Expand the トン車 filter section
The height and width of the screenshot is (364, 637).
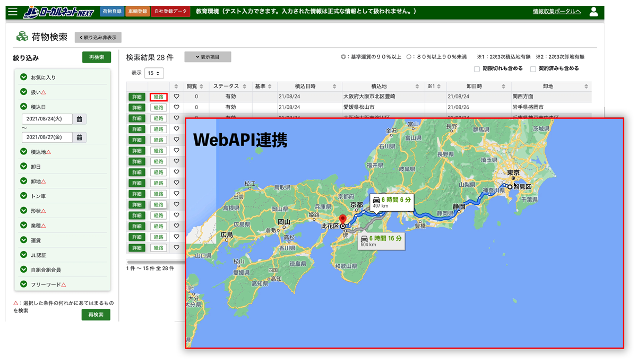pyautogui.click(x=24, y=196)
